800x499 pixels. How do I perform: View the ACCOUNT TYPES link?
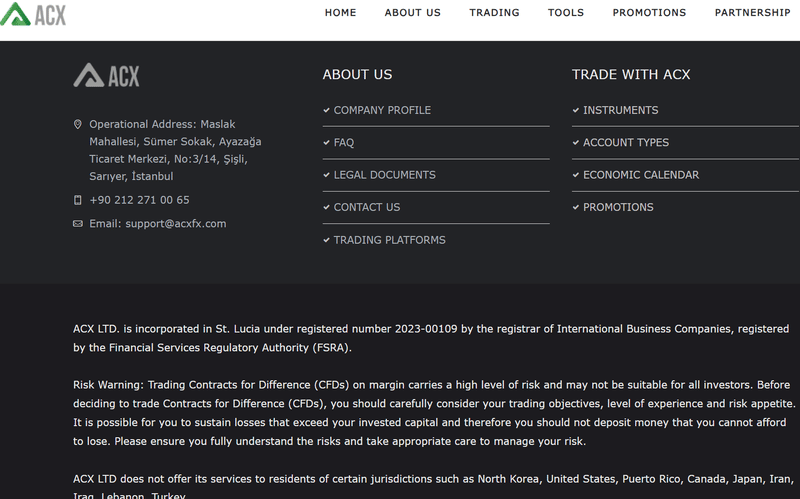click(626, 142)
